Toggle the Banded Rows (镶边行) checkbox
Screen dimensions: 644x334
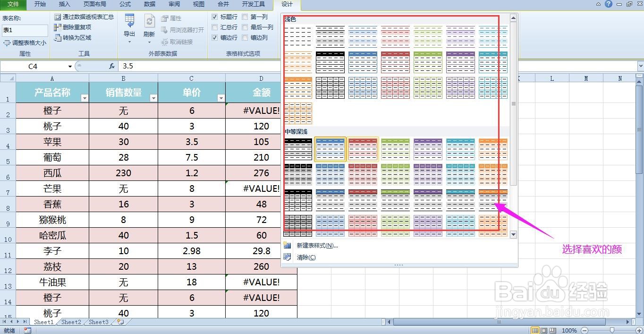click(215, 37)
